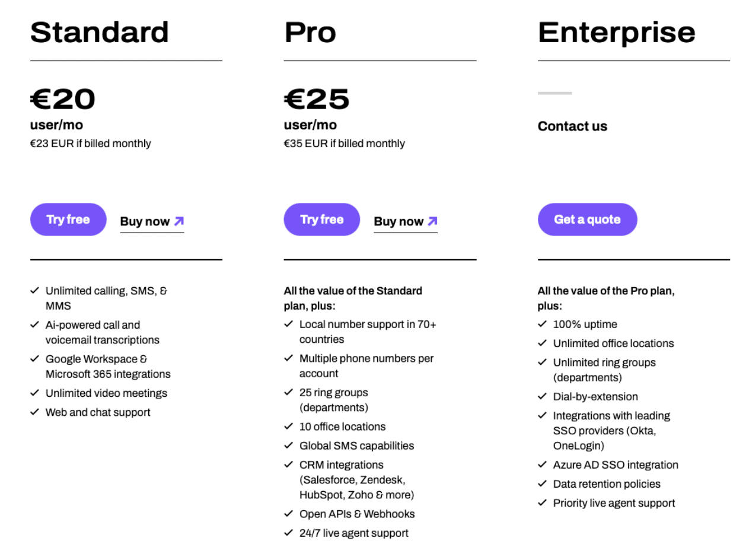Image resolution: width=746 pixels, height=560 pixels.
Task: Click the Standard plan Try free button
Action: pyautogui.click(x=68, y=219)
